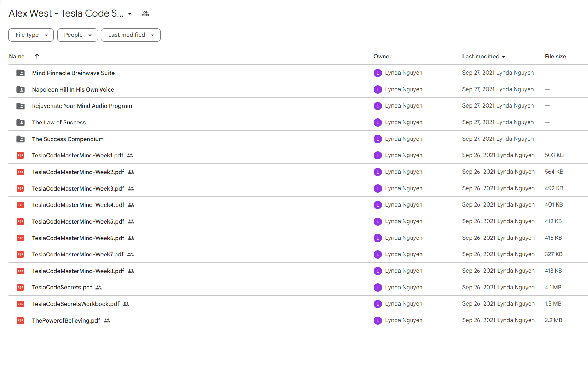Screen dimensions: 588x377
Task: Click the PDF icon for TeslaCodeSecrets.pdf
Action: [21, 288]
